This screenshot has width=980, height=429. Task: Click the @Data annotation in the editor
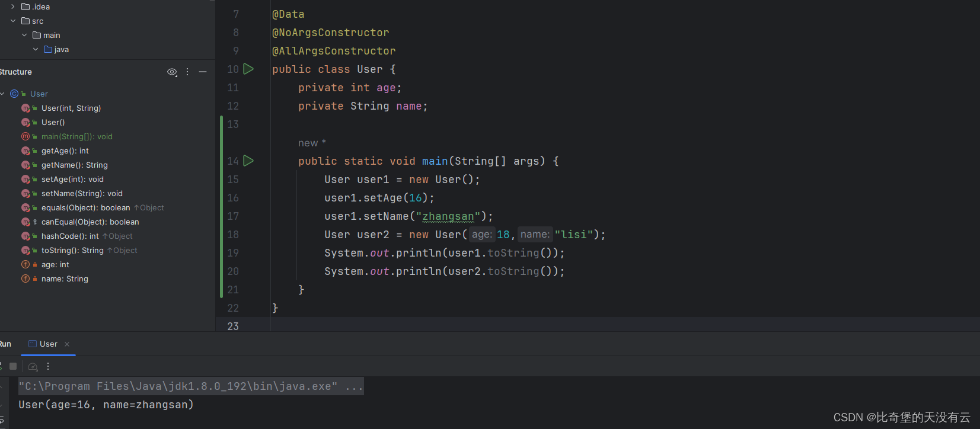pos(288,14)
